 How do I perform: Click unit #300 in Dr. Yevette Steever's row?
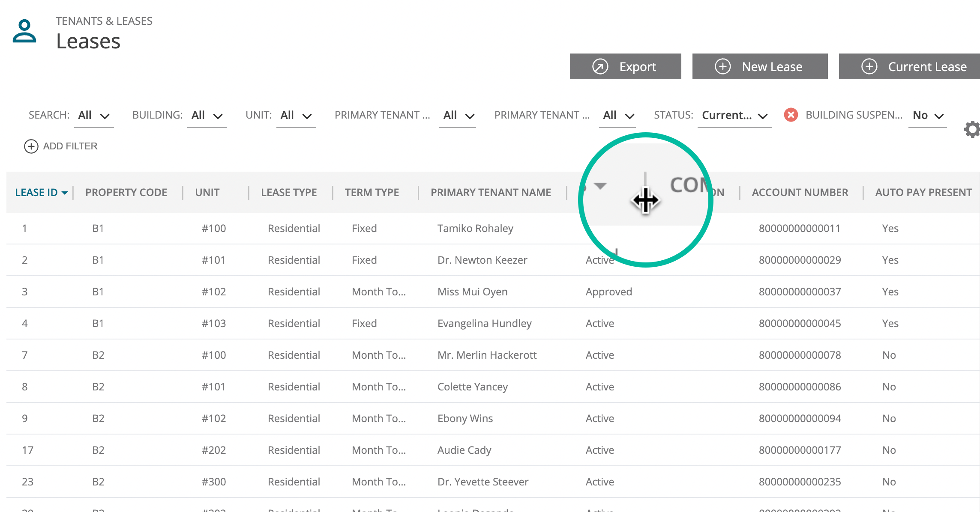click(x=214, y=482)
